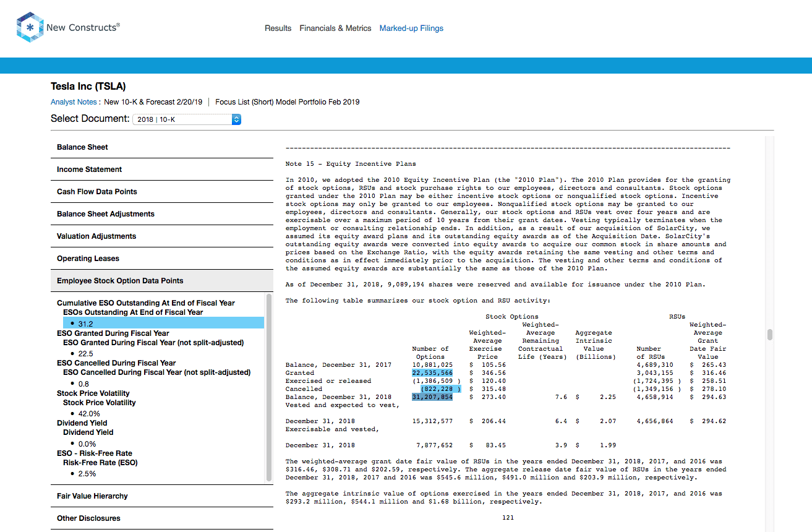
Task: Select the 2.5% risk-free rate value
Action: pyautogui.click(x=87, y=474)
